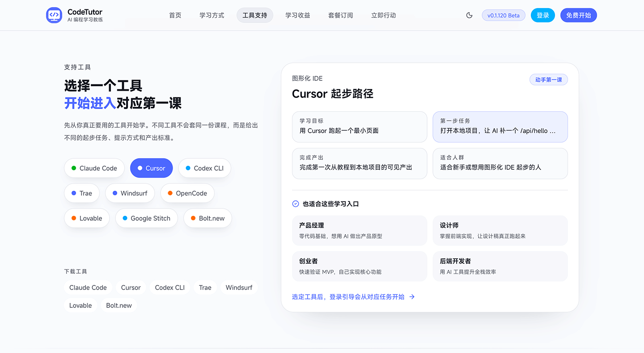The width and height of the screenshot is (644, 353).
Task: Click the 动手第一课 badge
Action: tap(548, 80)
